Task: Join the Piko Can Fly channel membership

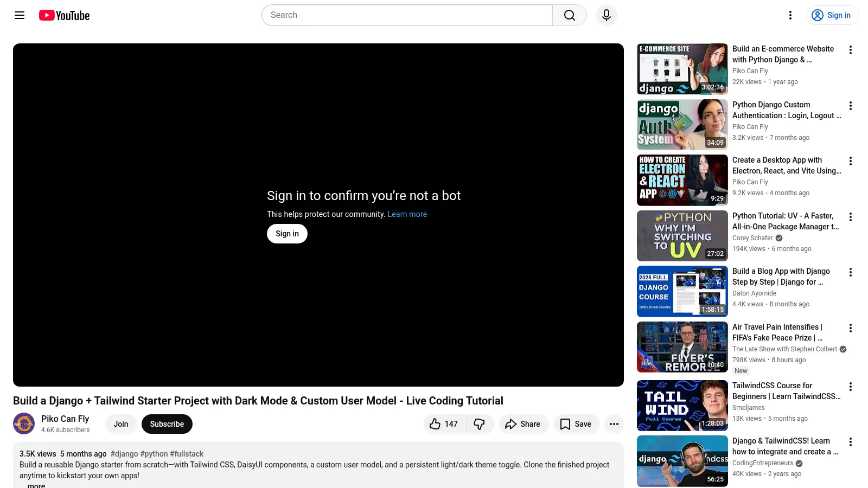Action: 121,424
